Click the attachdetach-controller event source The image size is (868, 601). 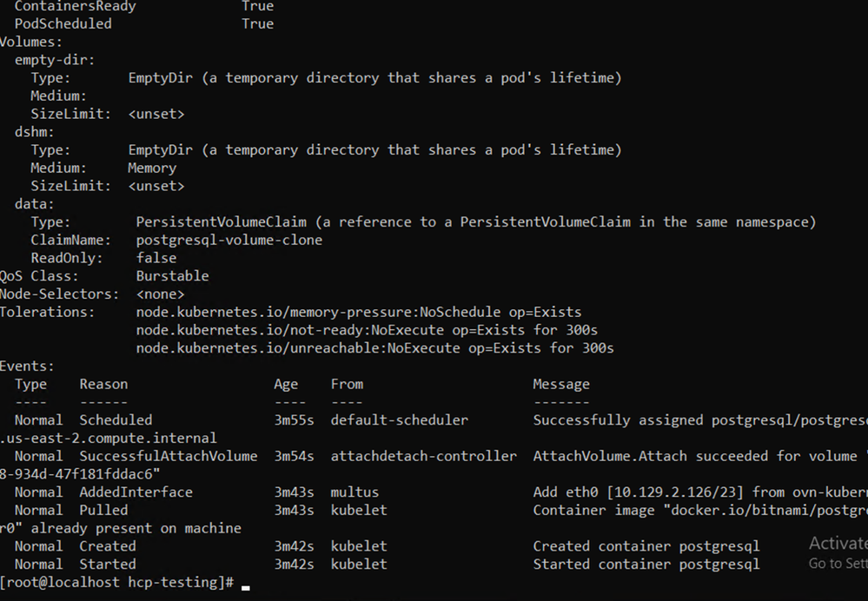coord(423,456)
